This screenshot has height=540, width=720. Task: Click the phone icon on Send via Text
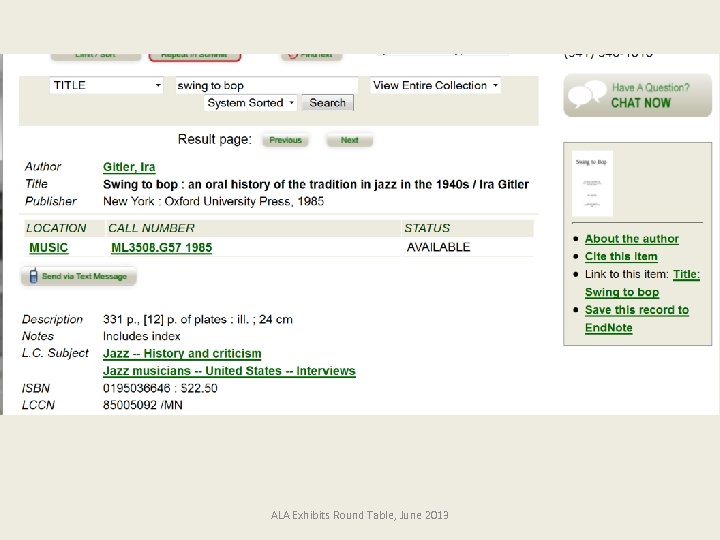click(x=33, y=276)
